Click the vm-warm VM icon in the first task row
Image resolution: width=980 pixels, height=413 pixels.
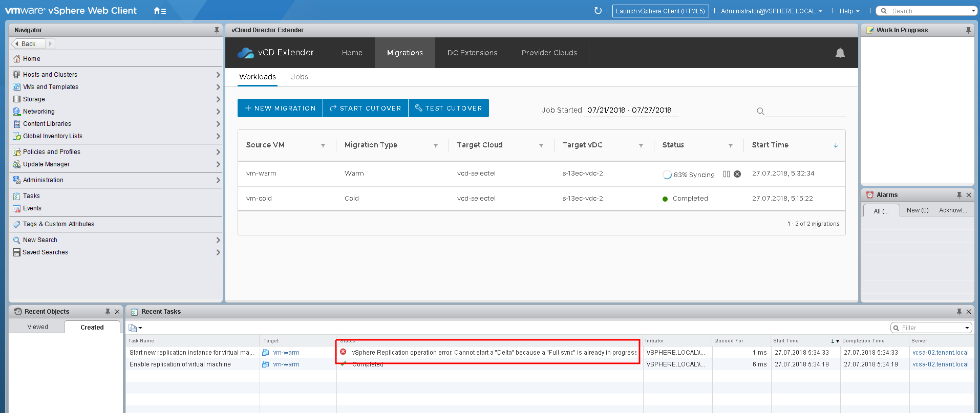coord(266,352)
